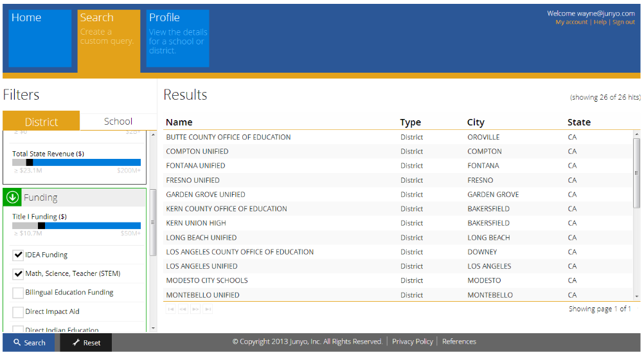Switch to the School filter tab
The height and width of the screenshot is (357, 644).
point(118,122)
